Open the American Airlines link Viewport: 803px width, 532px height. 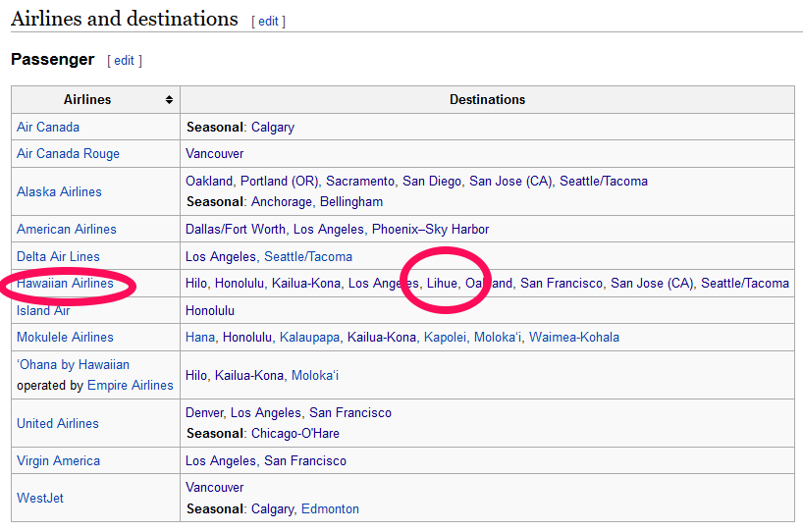tap(67, 229)
